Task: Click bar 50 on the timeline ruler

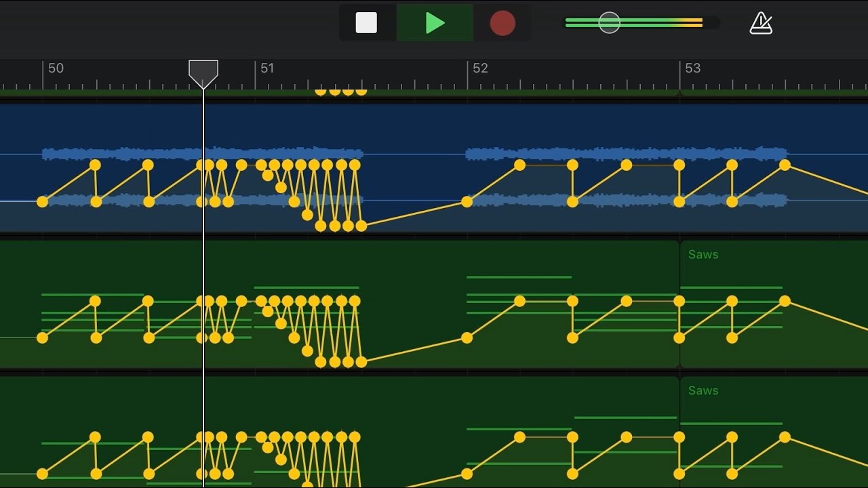Action: [56, 68]
